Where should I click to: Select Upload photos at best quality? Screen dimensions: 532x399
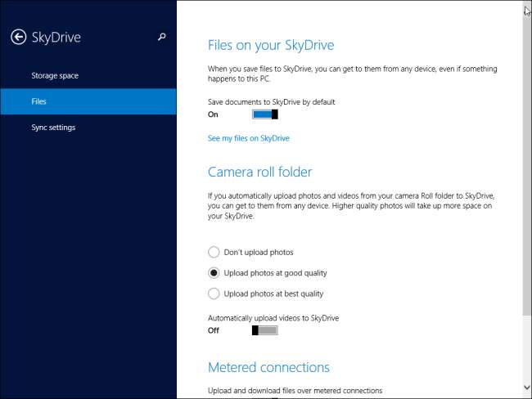pos(214,294)
